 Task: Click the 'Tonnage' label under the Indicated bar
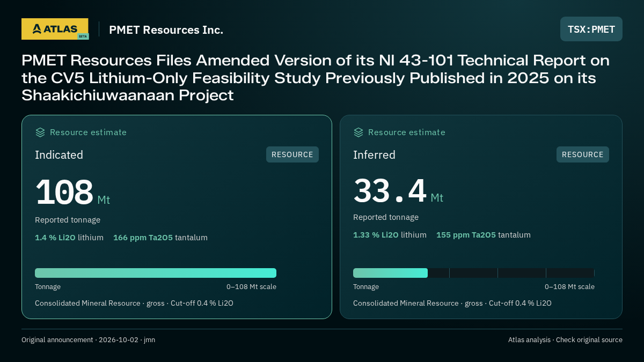48,287
